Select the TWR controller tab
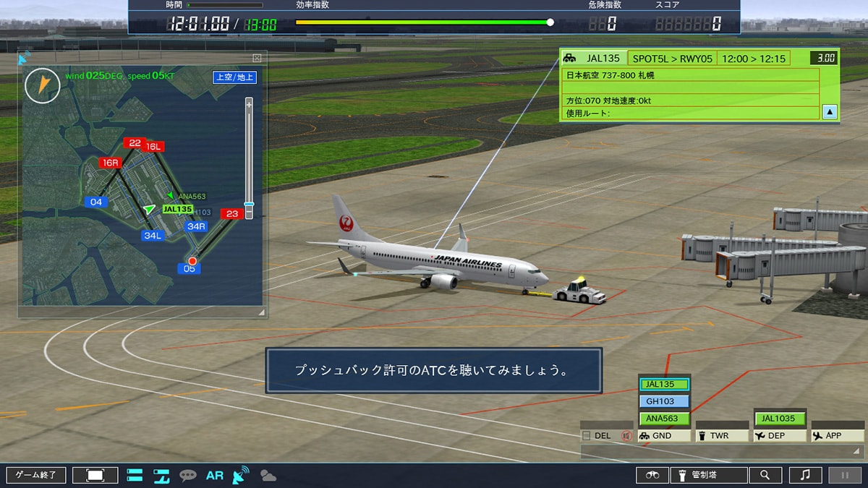 tap(722, 436)
